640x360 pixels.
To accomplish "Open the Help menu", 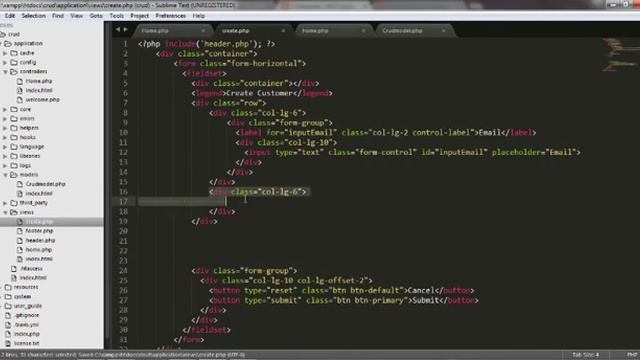I will coord(199,16).
